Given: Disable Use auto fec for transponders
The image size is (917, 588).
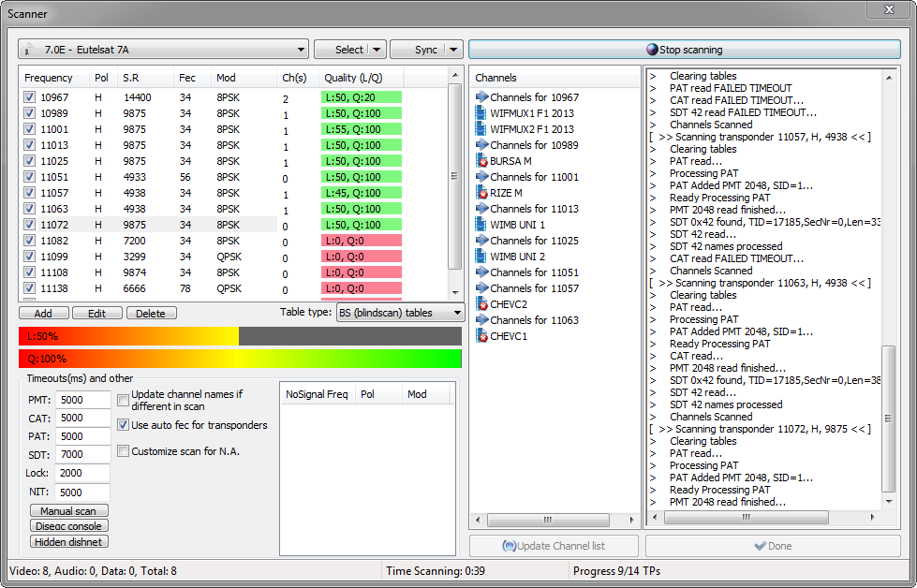Looking at the screenshot, I should tap(123, 425).
